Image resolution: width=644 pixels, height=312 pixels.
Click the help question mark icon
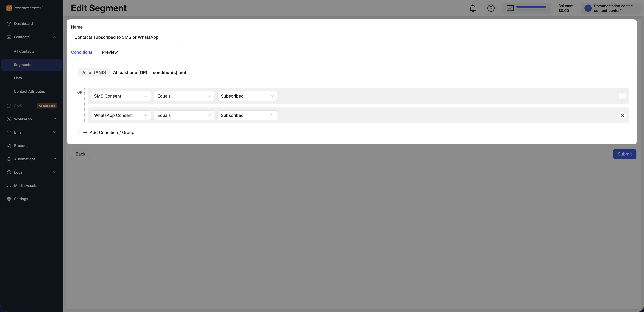point(491,8)
